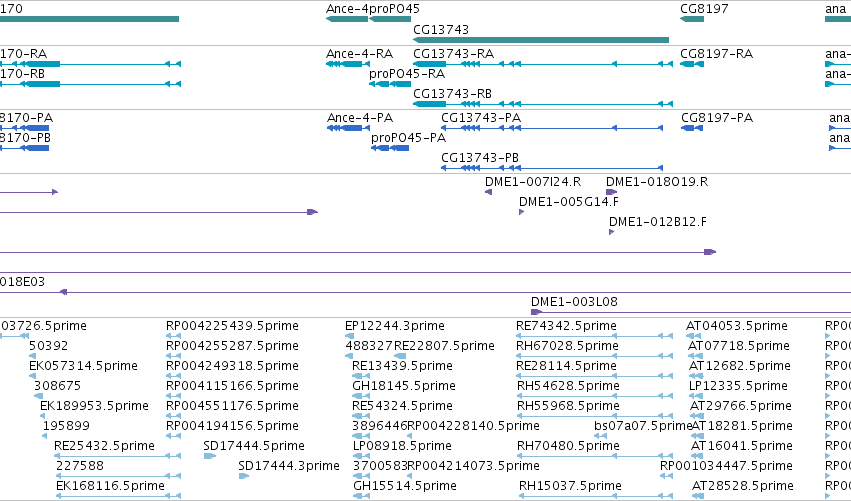Viewport: 851px width, 501px height.
Task: Click the DME1-018O19.R clone label
Action: (657, 182)
